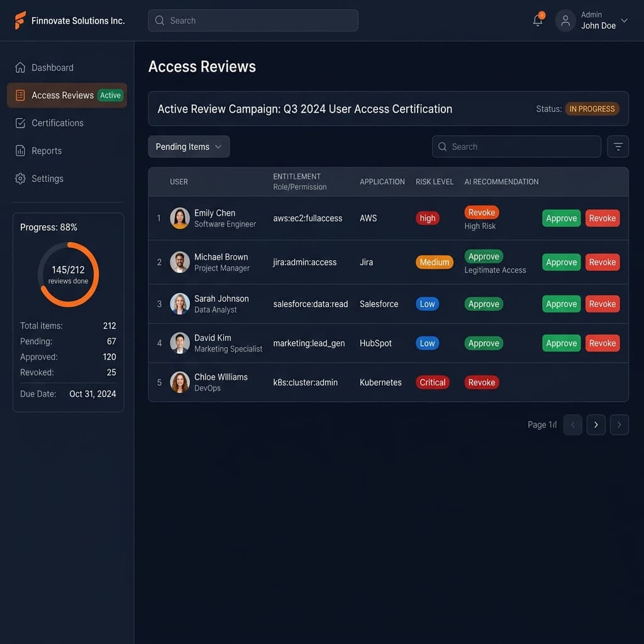Click the Finnovate Solutions logo icon

click(x=21, y=20)
